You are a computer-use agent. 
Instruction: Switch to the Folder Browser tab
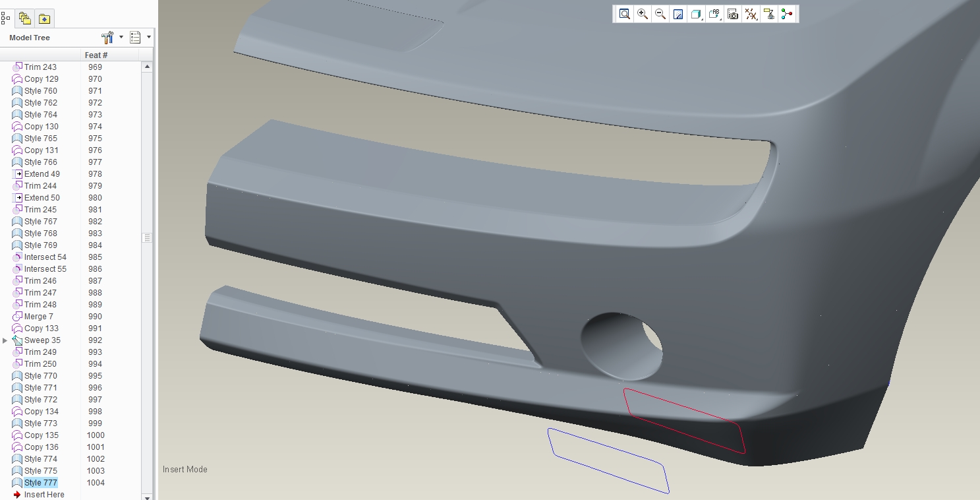click(x=25, y=18)
